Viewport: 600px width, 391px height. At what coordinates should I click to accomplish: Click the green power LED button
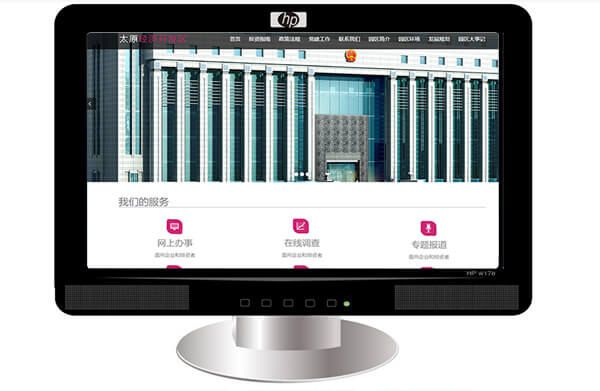pos(347,304)
